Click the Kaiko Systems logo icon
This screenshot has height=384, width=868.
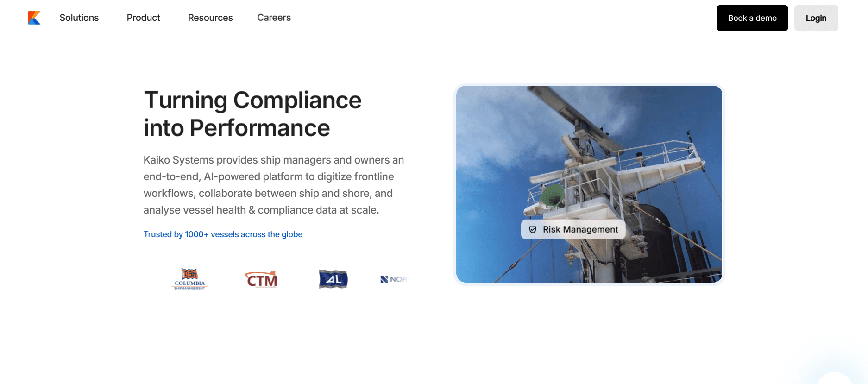[x=34, y=18]
